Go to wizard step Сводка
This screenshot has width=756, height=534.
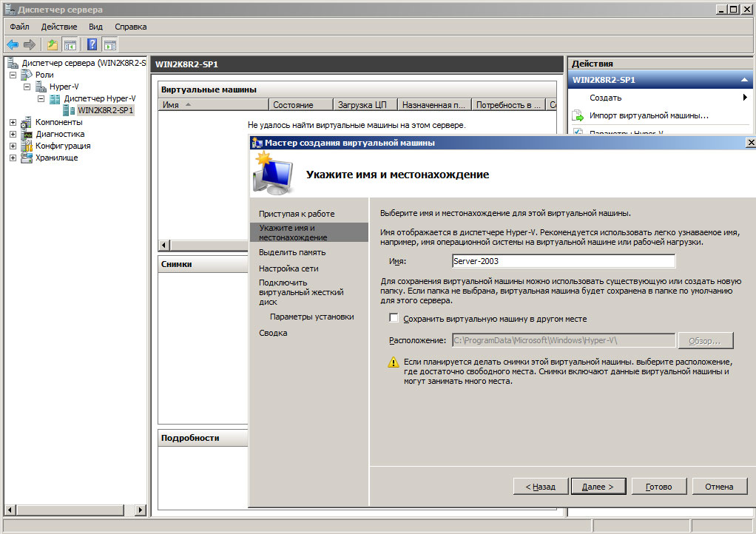273,333
